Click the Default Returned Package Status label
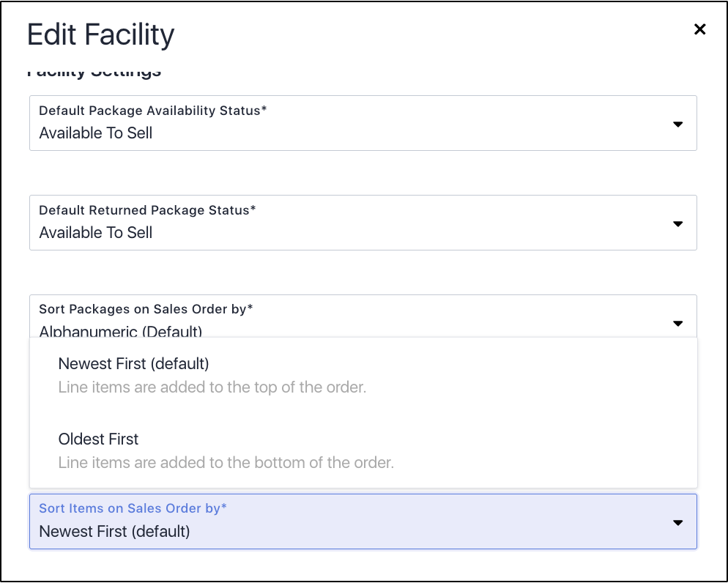Viewport: 728px width, 583px height. (x=147, y=210)
